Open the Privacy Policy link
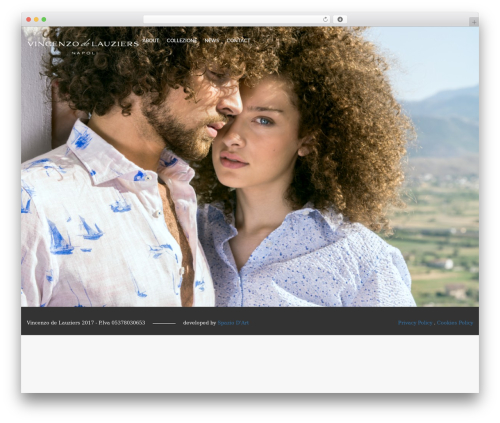Viewport: 500px width, 423px height. click(x=415, y=323)
